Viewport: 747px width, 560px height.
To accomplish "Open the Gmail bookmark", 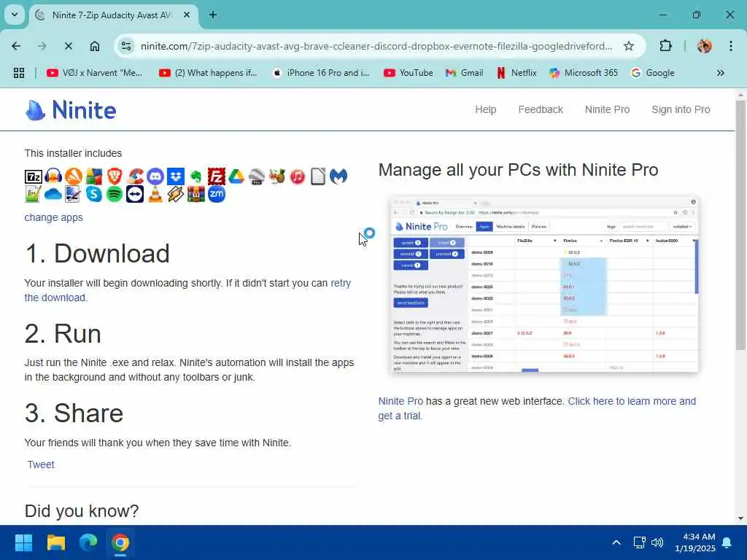I will click(x=464, y=73).
